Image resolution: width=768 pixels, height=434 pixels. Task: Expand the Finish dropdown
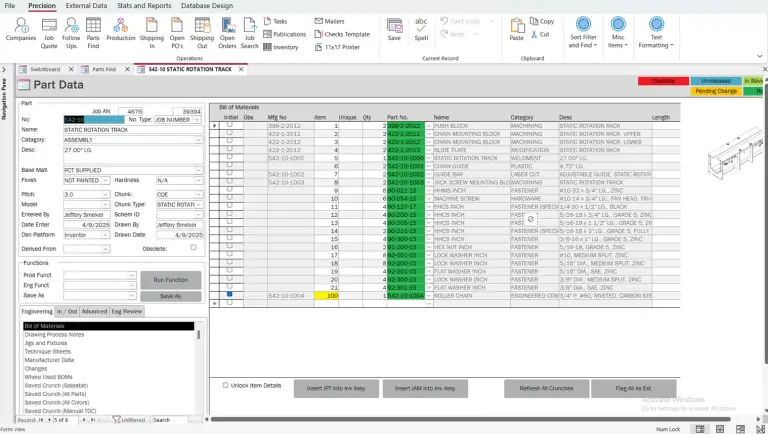105,181
